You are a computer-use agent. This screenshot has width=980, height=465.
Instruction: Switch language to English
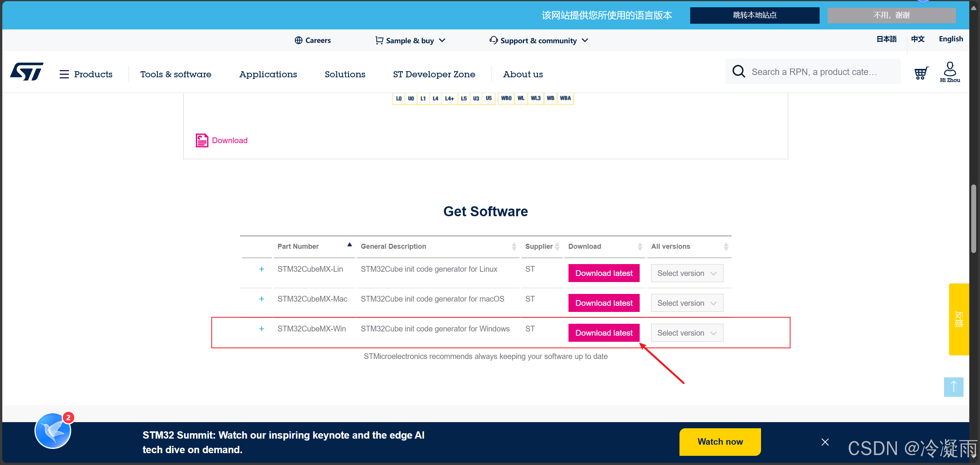pos(951,39)
